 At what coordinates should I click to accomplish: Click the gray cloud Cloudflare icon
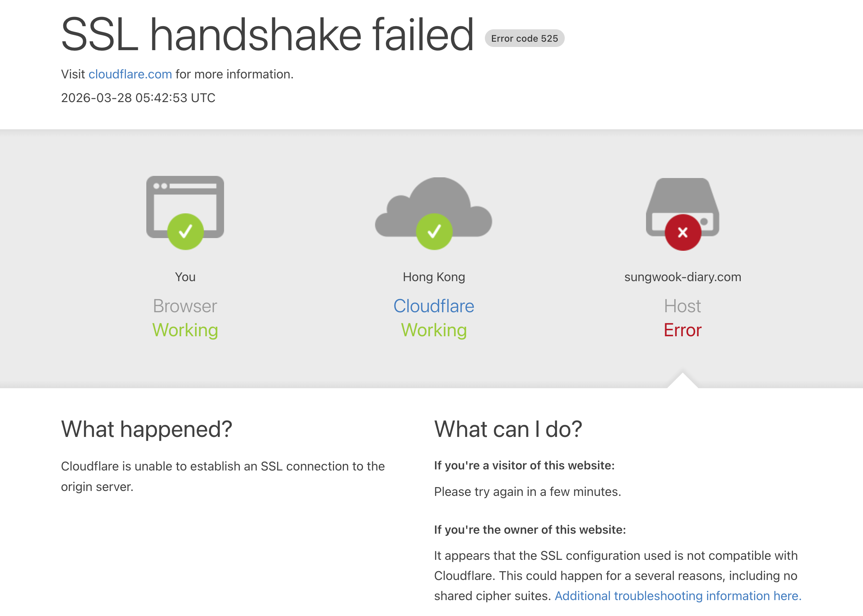click(433, 207)
